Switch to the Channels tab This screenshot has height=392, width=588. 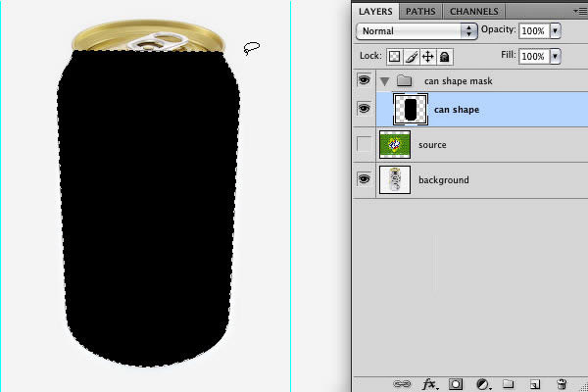[x=474, y=11]
